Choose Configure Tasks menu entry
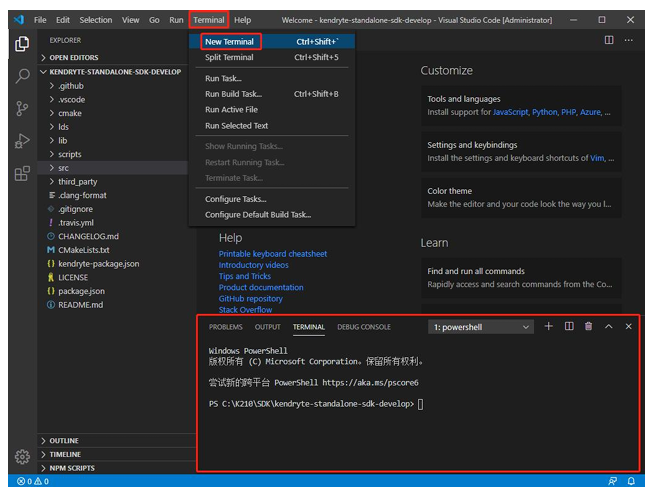The image size is (652, 492). [272, 199]
